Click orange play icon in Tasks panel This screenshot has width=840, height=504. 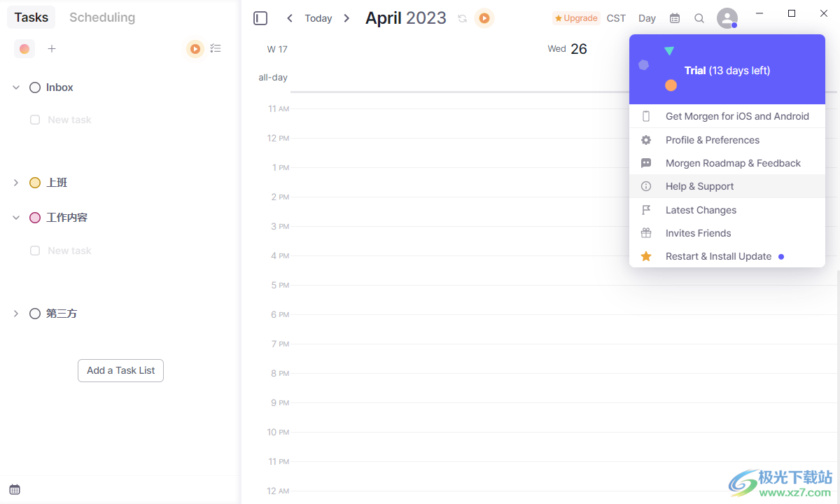(x=195, y=48)
